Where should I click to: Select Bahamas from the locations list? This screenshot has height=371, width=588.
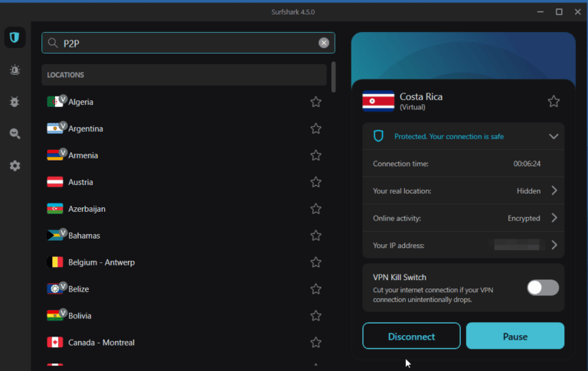[x=84, y=236]
